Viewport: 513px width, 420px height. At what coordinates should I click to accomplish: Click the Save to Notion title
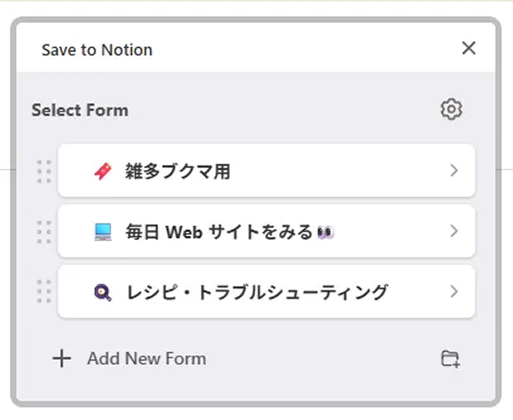click(97, 50)
